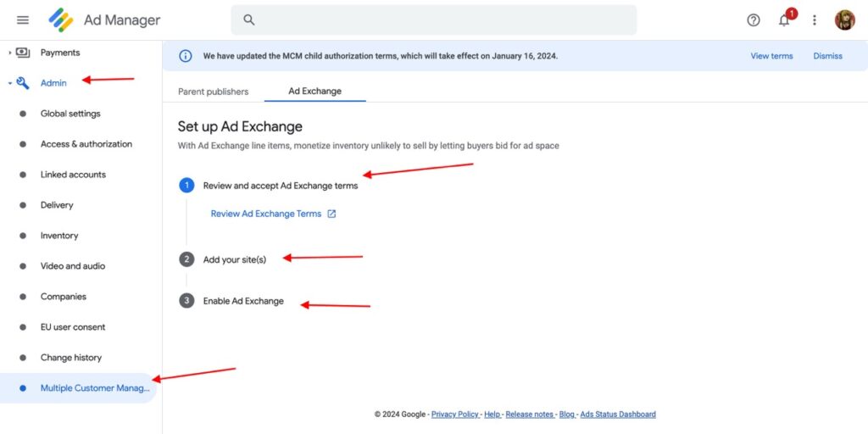
Task: Open the three-dot more options menu
Action: coord(815,20)
